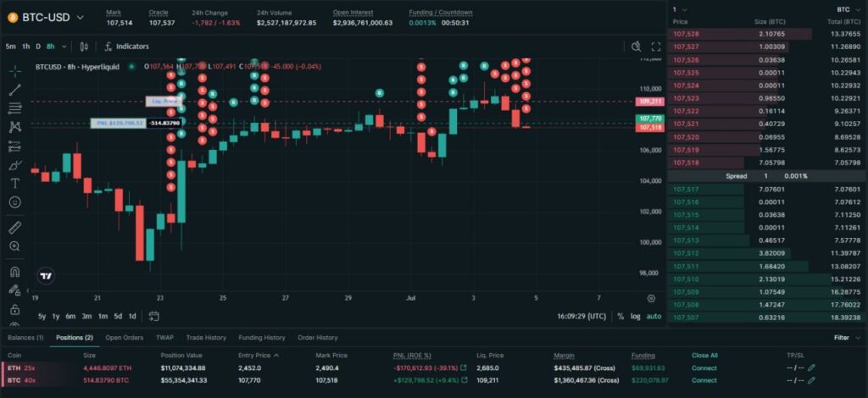The height and width of the screenshot is (398, 868).
Task: Open the emoji sticker tool
Action: 14,202
